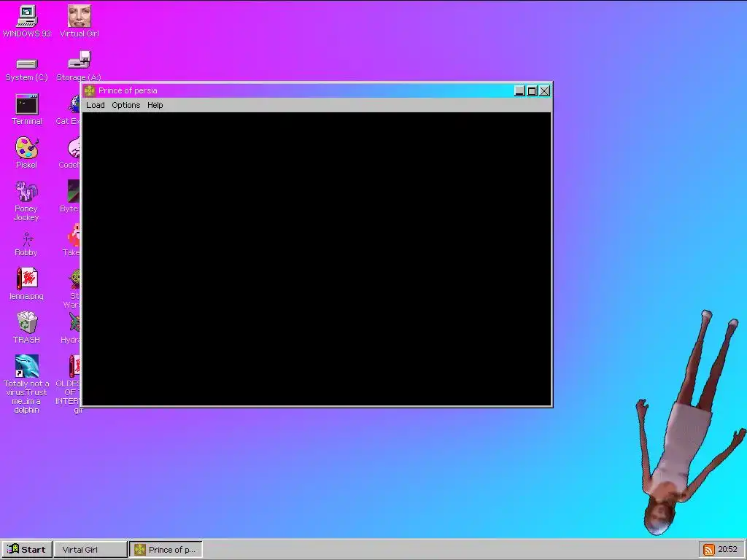Screen dimensions: 747x560
Task: Select the Prince of p... taskbar button
Action: click(x=166, y=550)
